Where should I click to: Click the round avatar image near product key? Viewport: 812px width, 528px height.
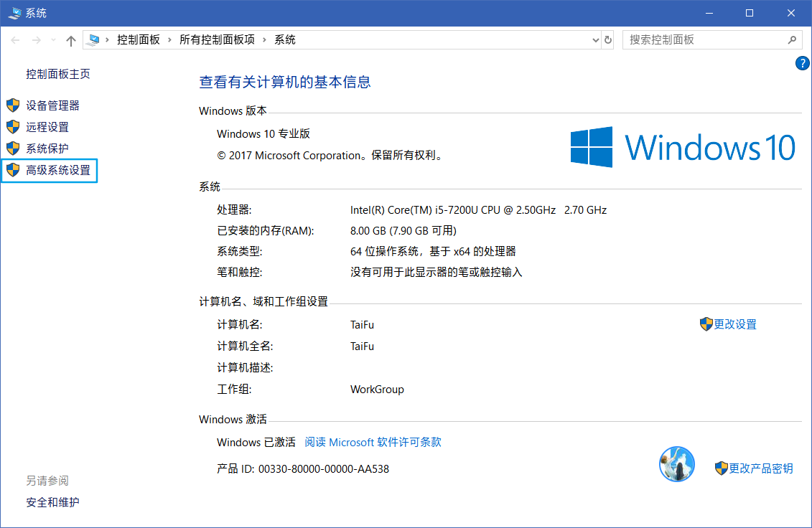[x=677, y=464]
